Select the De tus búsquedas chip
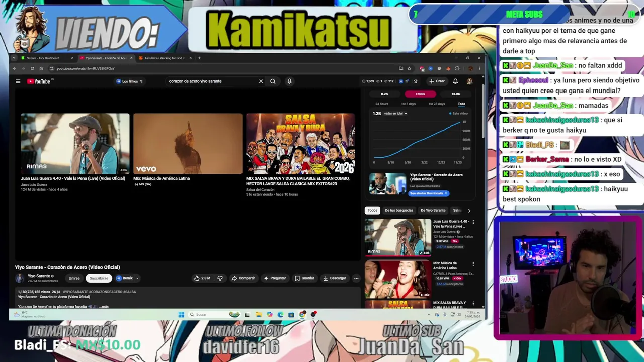This screenshot has height=362, width=644. tap(399, 210)
